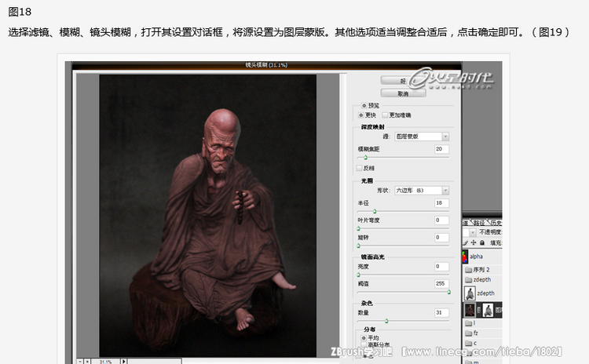Click the 阈值 threshold field showing 255
The height and width of the screenshot is (364, 589).
click(441, 284)
